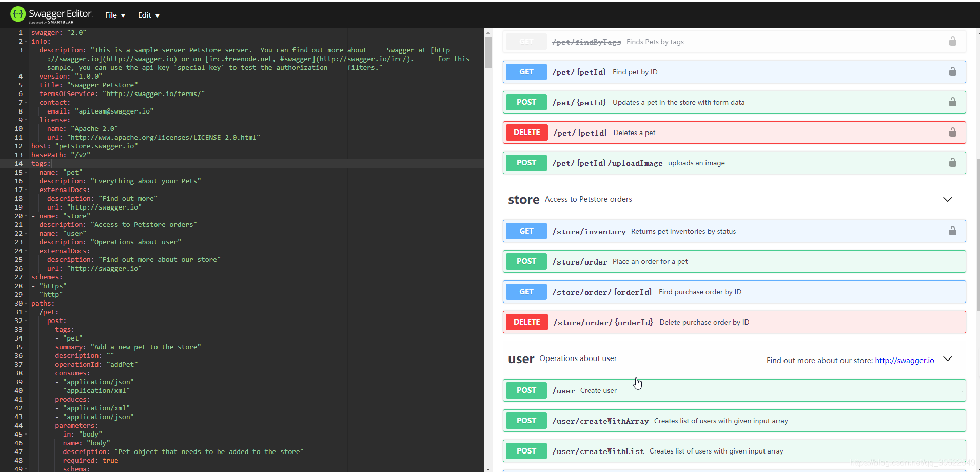Click the swagger: "2.0" line
Screen dimensions: 980x472
(58, 33)
